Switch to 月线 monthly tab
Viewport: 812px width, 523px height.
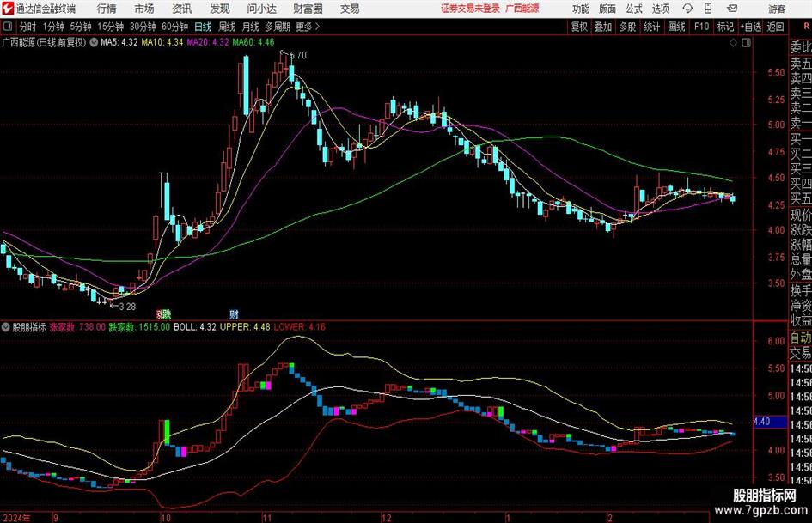[x=250, y=27]
